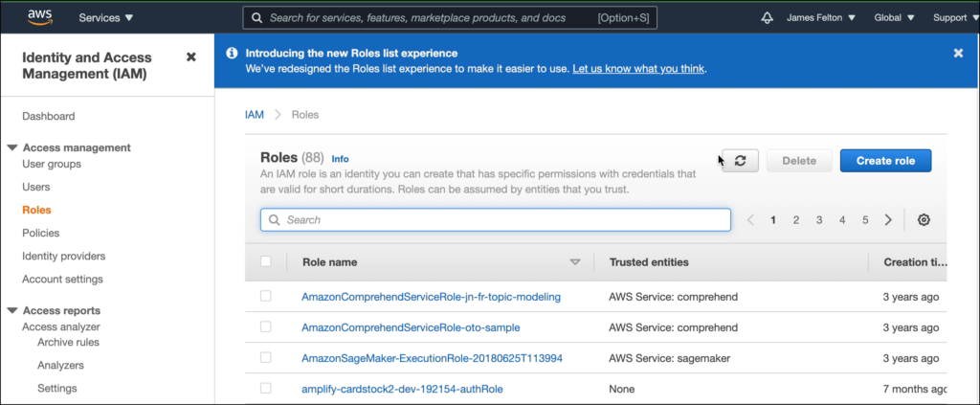
Task: Click the Role name column header
Action: tap(330, 262)
